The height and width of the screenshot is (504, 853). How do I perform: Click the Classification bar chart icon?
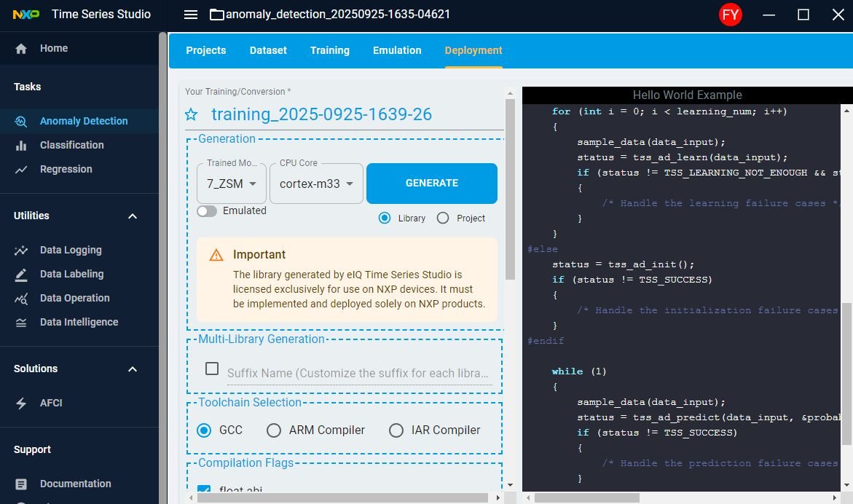point(21,145)
